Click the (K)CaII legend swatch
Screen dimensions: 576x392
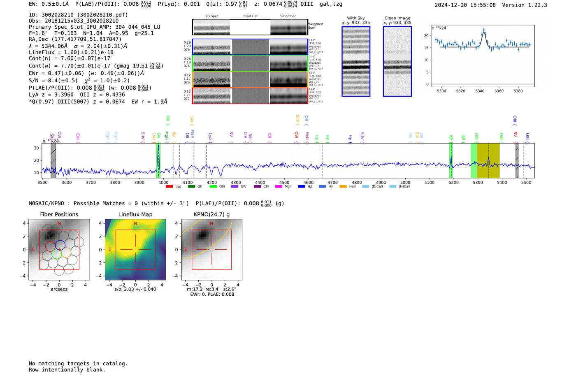click(x=365, y=187)
